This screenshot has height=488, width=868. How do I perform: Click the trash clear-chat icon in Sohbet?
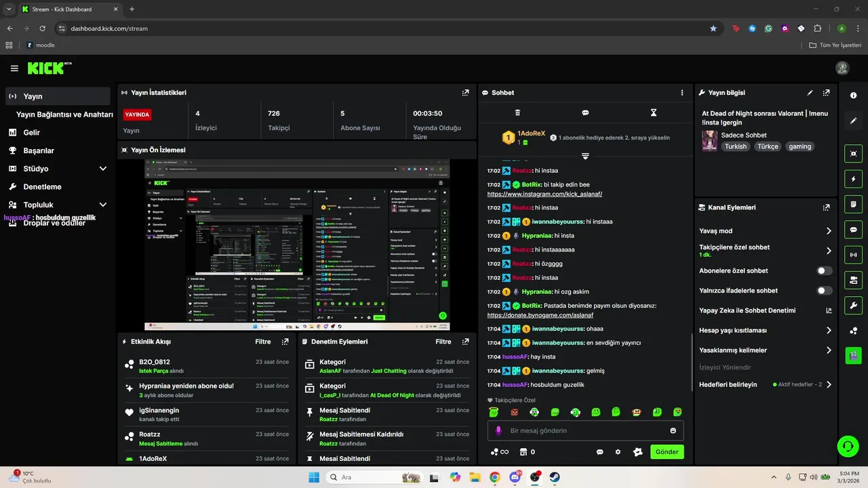[x=517, y=113]
